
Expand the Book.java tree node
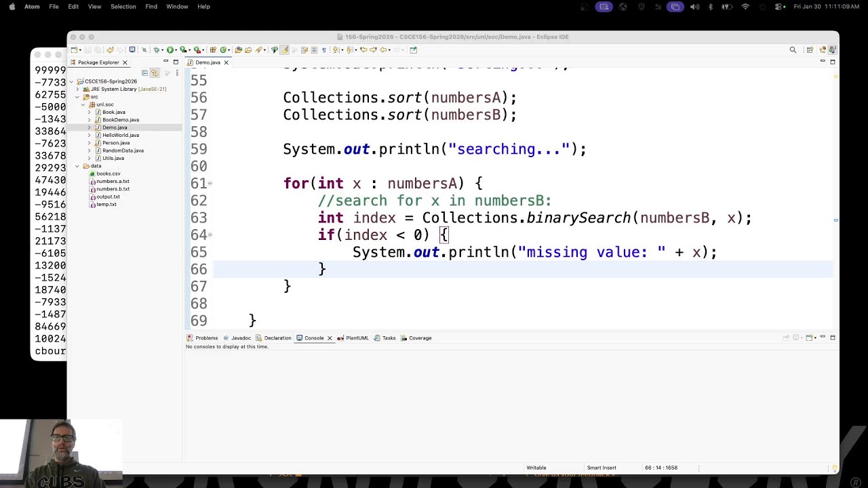coord(89,112)
